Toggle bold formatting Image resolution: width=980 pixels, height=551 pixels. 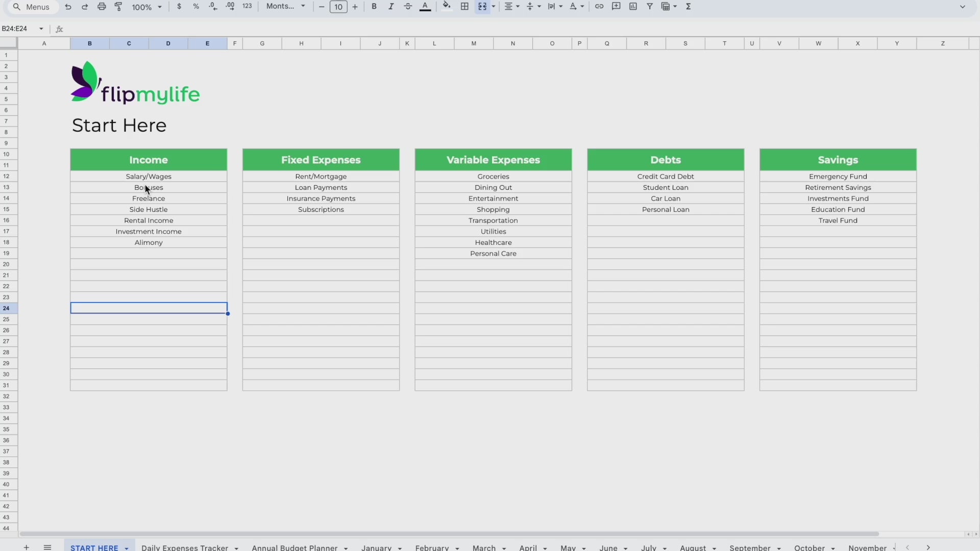[374, 7]
